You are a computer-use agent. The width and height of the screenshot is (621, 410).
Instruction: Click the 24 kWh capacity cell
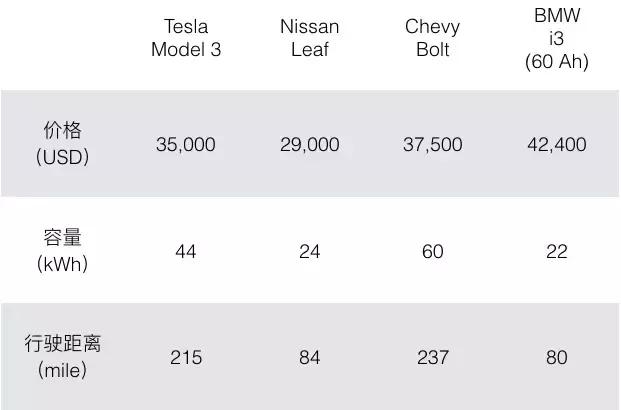pyautogui.click(x=309, y=252)
